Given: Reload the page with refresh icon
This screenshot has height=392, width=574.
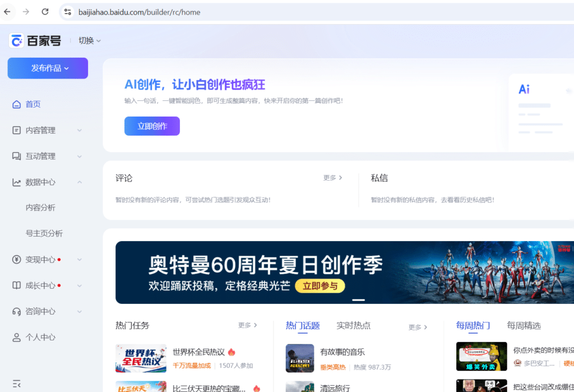Looking at the screenshot, I should [45, 12].
